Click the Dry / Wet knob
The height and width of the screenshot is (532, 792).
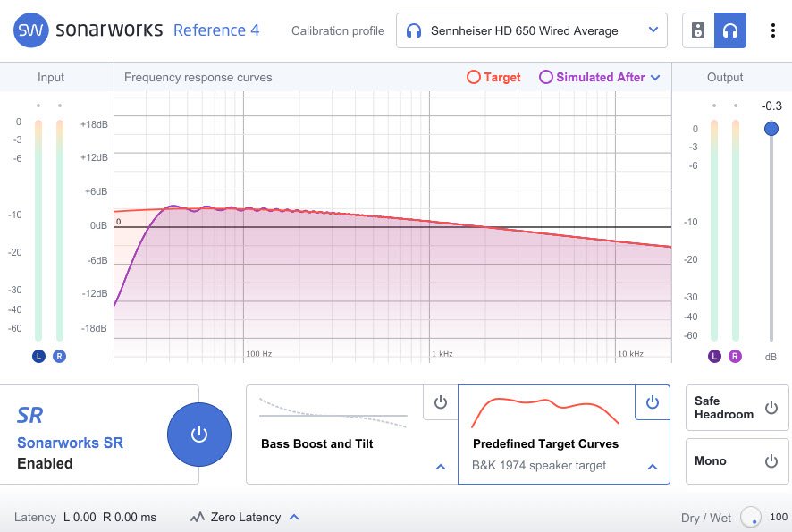[x=751, y=517]
